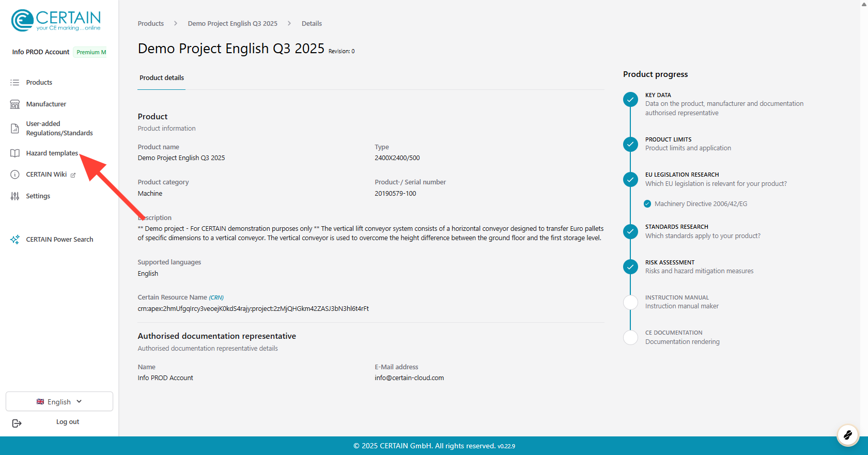This screenshot has height=455, width=868.
Task: Click the version v0.22.9 in footer
Action: tap(506, 446)
